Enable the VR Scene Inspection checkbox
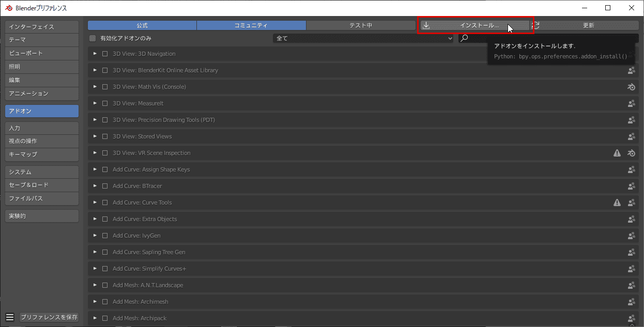 click(105, 153)
